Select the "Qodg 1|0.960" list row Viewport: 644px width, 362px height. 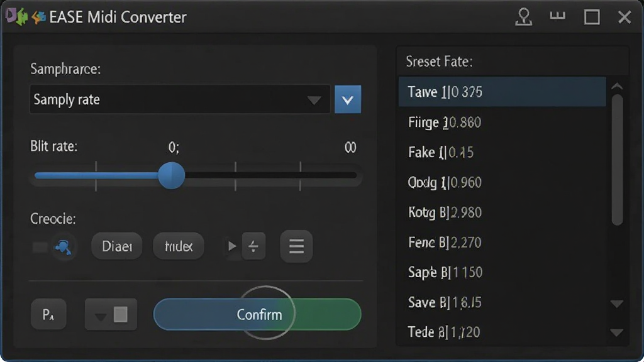[x=502, y=182]
